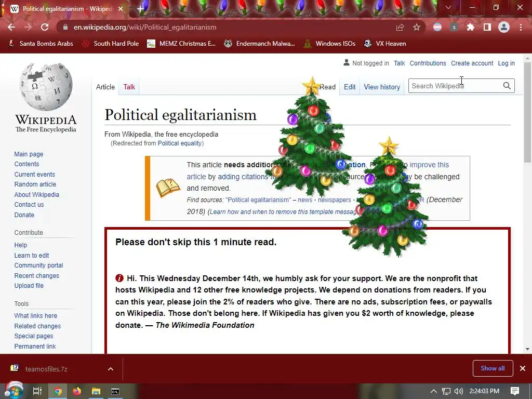Viewport: 532px width, 399px height.
Task: View Recent changes
Action: (x=37, y=276)
